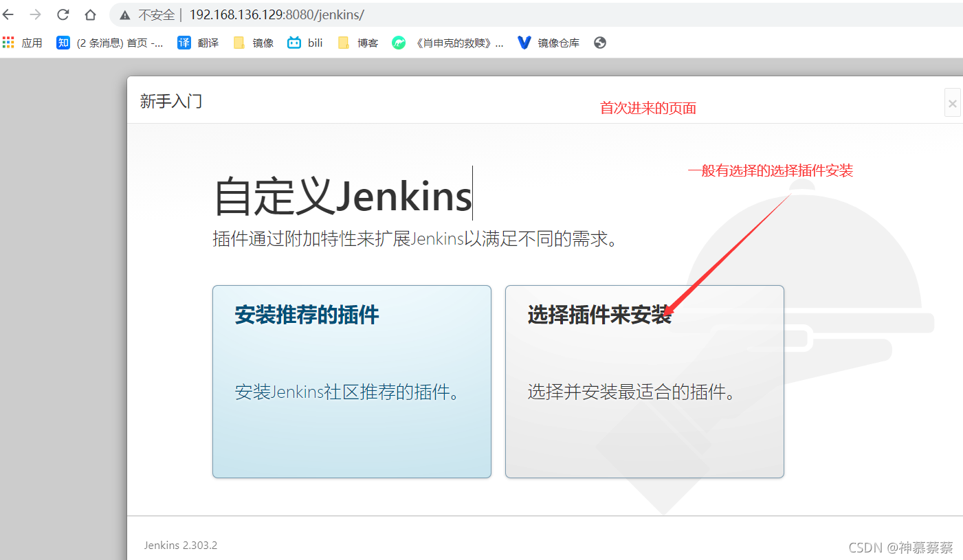Click the browser forward arrow
The width and height of the screenshot is (963, 560).
(36, 14)
